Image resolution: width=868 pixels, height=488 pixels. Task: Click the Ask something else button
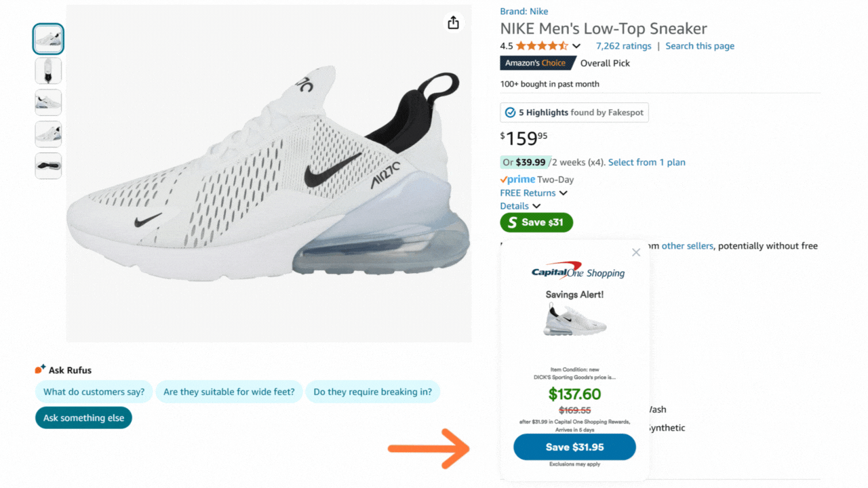click(83, 418)
